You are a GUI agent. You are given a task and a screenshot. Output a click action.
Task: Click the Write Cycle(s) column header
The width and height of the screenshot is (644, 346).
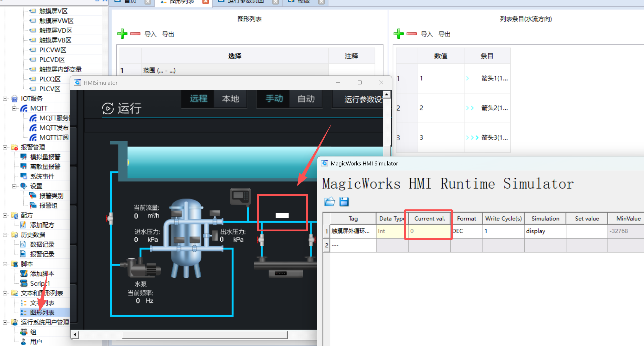(x=503, y=219)
